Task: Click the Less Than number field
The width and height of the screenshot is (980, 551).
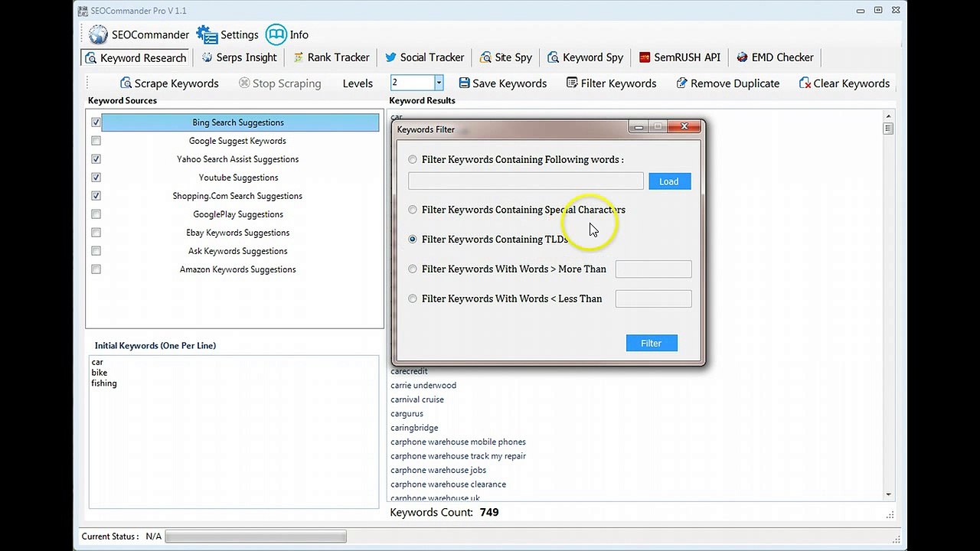Action: click(653, 298)
